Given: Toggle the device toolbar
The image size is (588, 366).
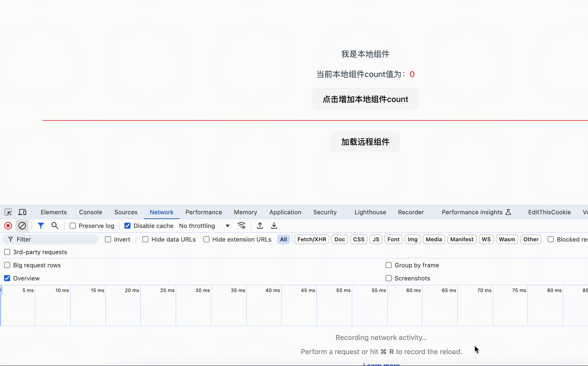Looking at the screenshot, I should [22, 212].
